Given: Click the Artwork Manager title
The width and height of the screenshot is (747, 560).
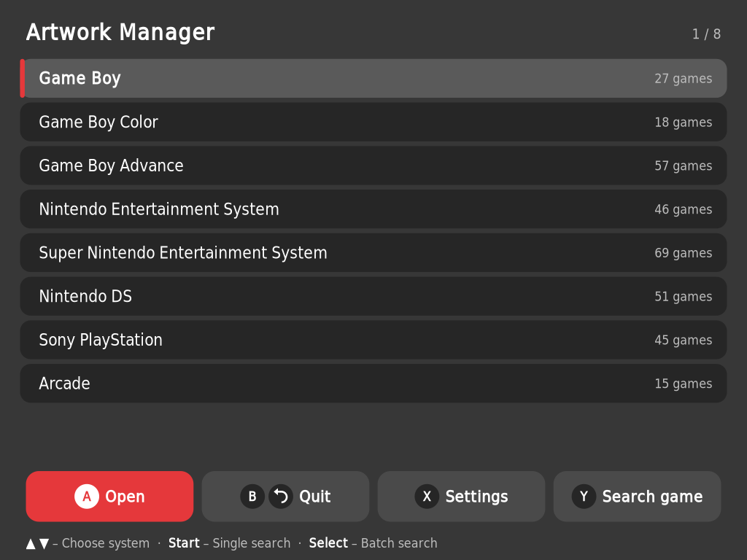Looking at the screenshot, I should pyautogui.click(x=120, y=32).
